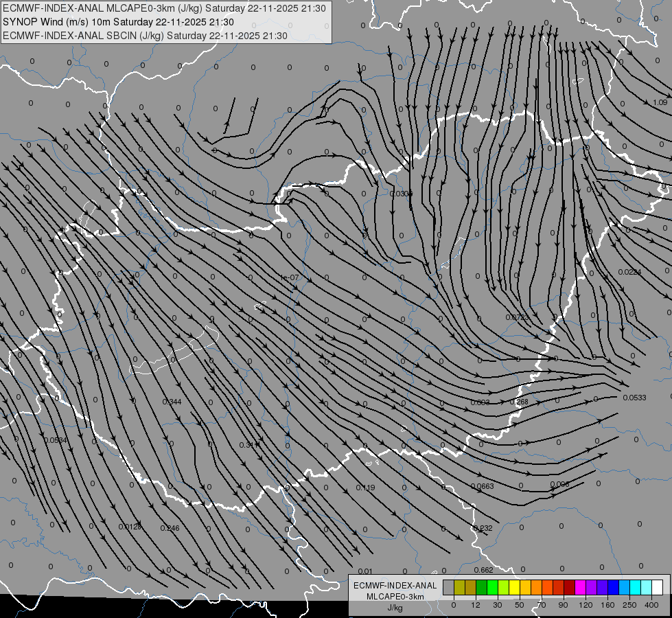Click the map value 0.268
672x618 pixels.
click(x=519, y=402)
